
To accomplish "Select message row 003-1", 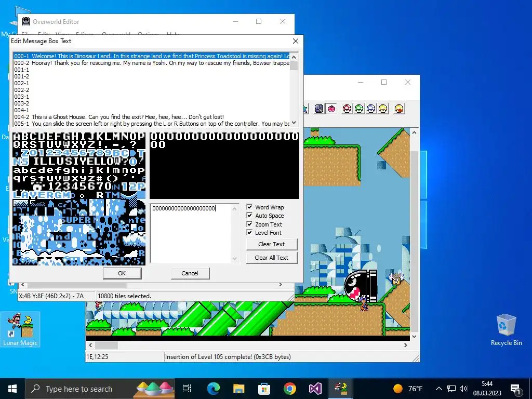I will point(152,97).
